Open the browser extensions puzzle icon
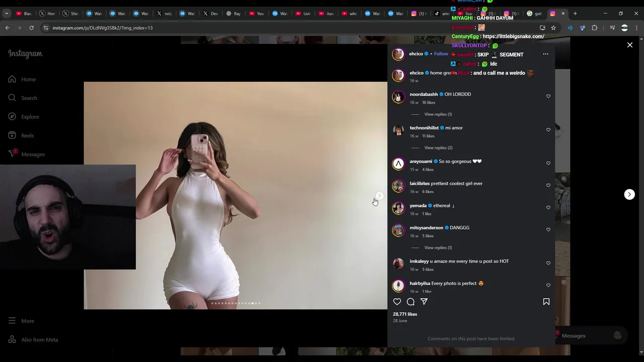This screenshot has width=644, height=362. pyautogui.click(x=594, y=28)
